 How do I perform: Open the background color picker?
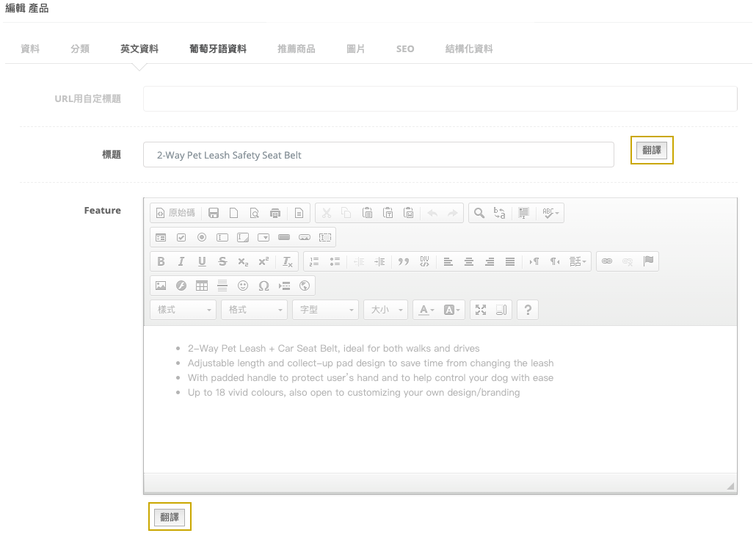[x=452, y=310]
